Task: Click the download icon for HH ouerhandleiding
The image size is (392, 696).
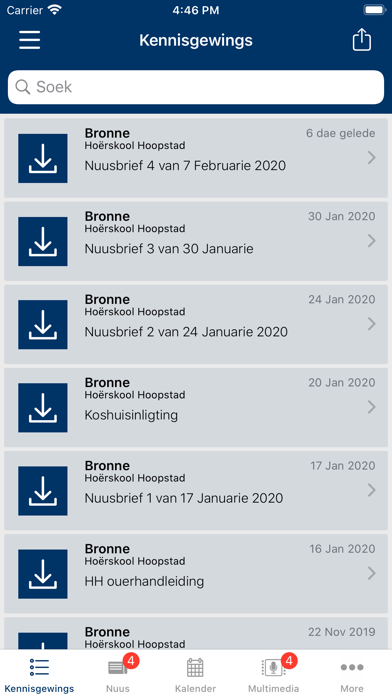Action: click(x=43, y=574)
